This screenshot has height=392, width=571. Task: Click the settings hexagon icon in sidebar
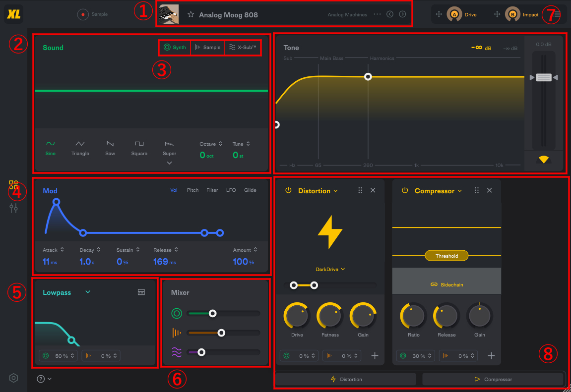14,378
